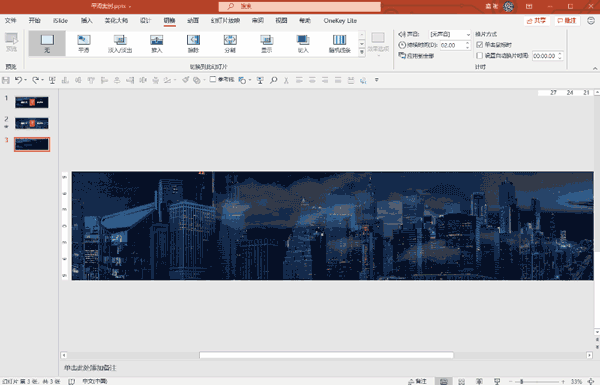Apply the Reveal (显示) transition

pos(266,44)
